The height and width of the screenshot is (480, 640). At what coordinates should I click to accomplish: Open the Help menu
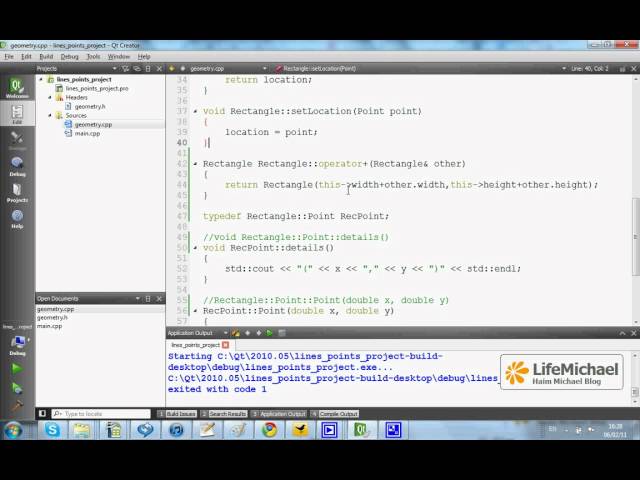[144, 56]
